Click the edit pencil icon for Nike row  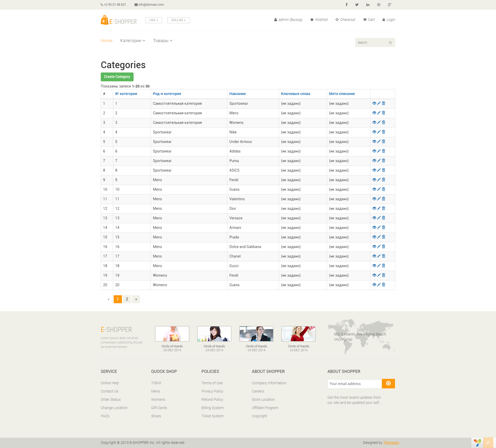click(x=379, y=132)
